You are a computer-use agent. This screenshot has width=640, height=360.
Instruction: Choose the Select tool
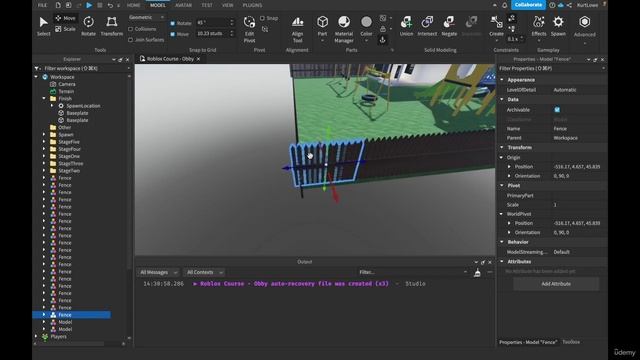click(x=44, y=26)
